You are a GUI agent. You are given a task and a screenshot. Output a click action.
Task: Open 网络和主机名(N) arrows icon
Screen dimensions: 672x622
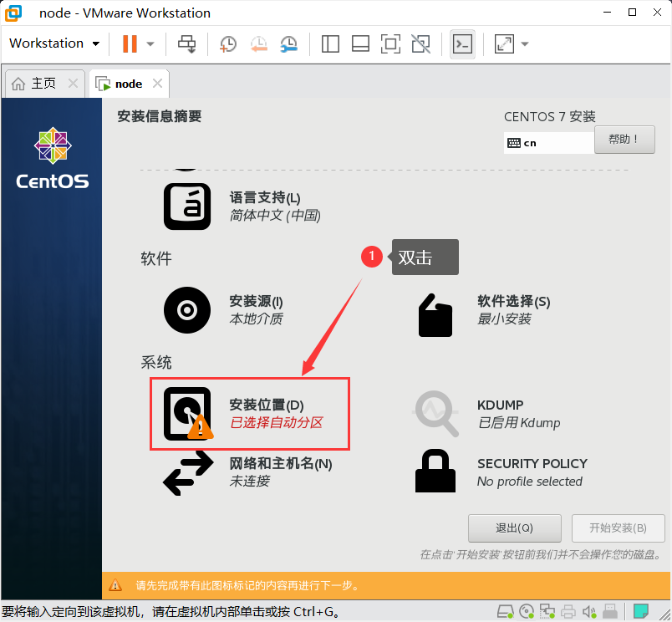tap(188, 473)
